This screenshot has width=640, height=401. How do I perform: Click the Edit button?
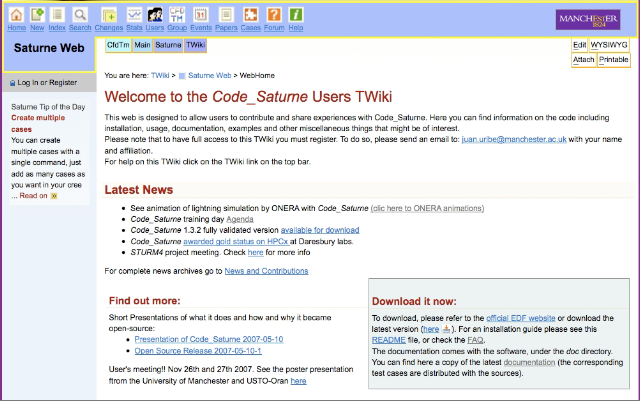(x=579, y=45)
